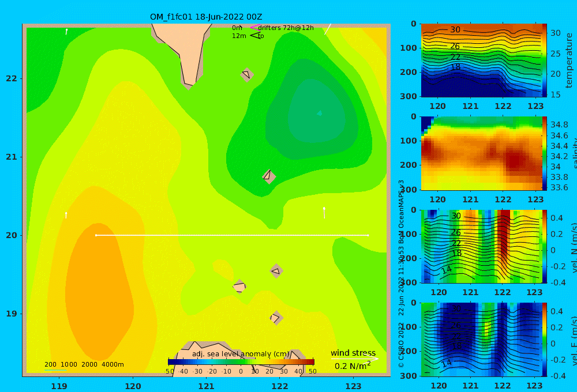Click the black 12m drifter arrow legend symbol
The image size is (577, 392).
254,35
